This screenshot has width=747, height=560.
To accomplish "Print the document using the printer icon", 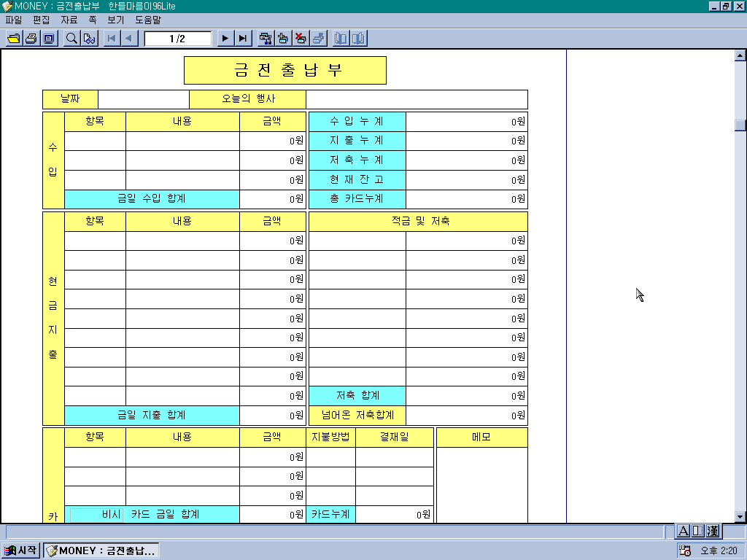I will point(31,39).
